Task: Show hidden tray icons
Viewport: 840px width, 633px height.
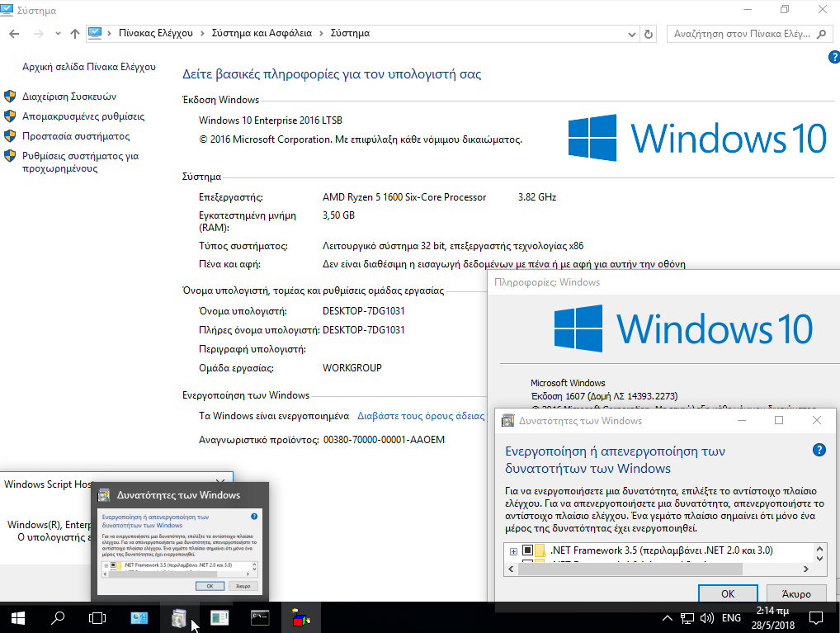Action: [x=667, y=618]
